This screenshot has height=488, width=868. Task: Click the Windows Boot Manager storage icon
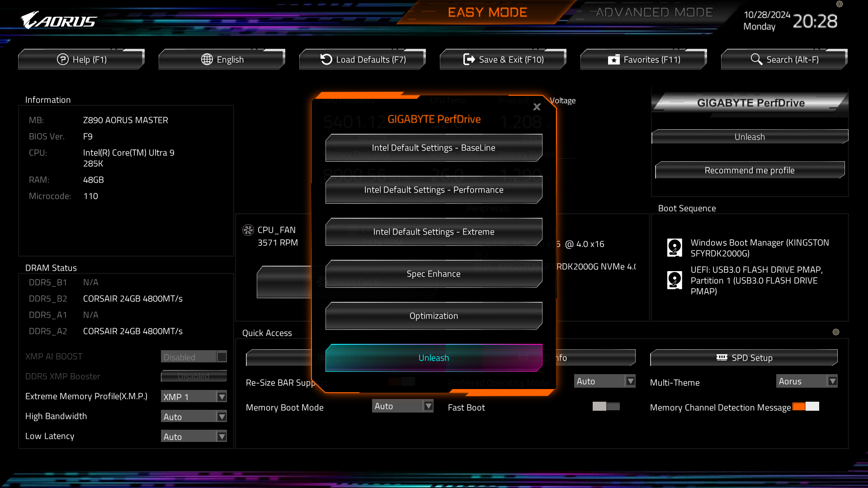(675, 246)
